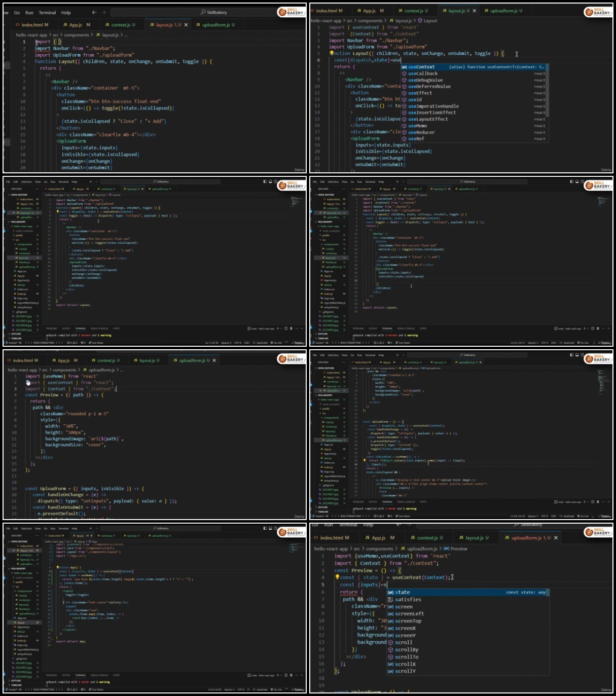The height and width of the screenshot is (696, 616).
Task: Pick the useReducer suggestion
Action: coord(474,132)
